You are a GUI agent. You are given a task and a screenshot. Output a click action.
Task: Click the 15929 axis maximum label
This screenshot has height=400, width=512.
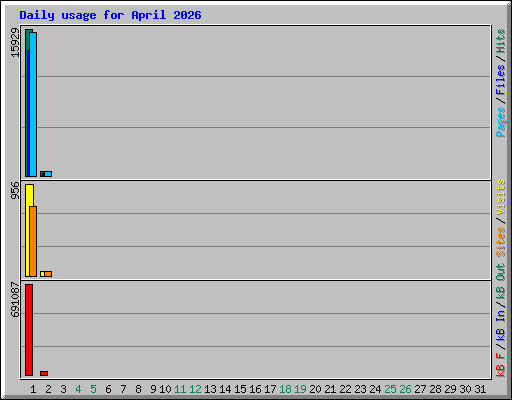(x=15, y=42)
